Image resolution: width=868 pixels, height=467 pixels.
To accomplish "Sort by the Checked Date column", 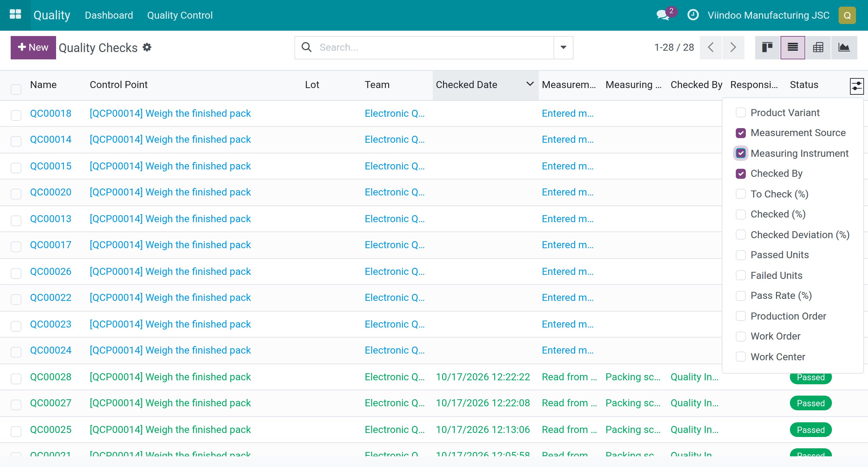I will (485, 85).
